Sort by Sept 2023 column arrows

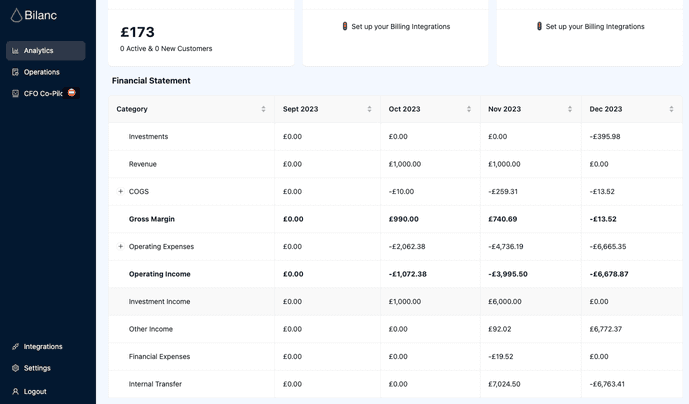click(x=370, y=109)
